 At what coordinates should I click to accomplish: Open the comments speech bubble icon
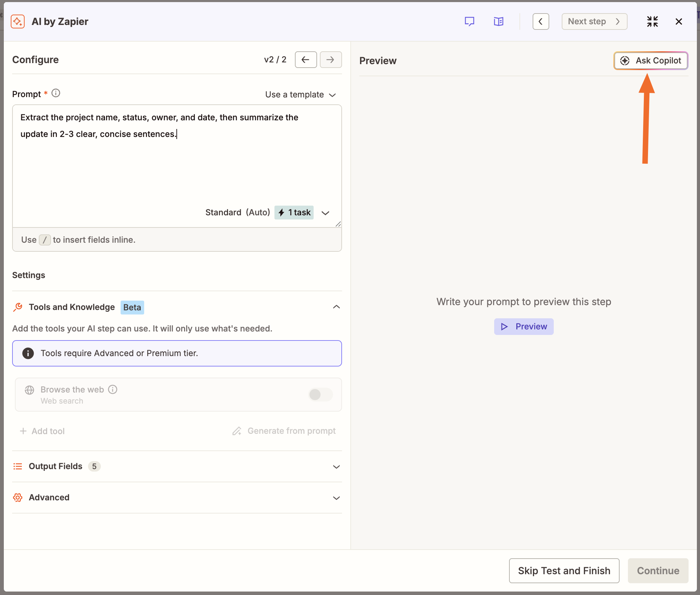(x=469, y=21)
